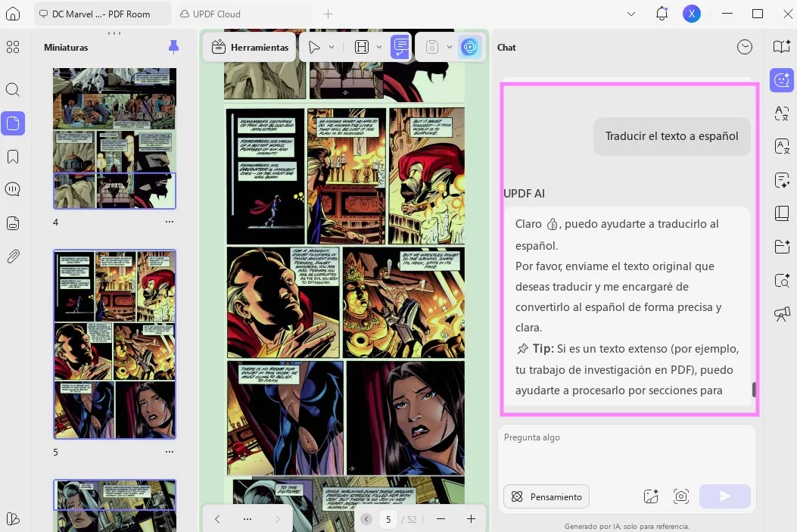Select the UPDF AI response label

tap(524, 194)
